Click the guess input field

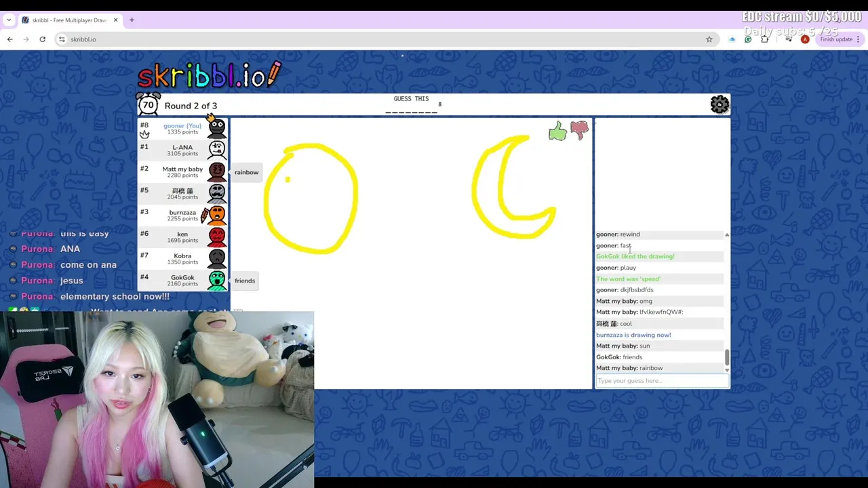point(662,381)
